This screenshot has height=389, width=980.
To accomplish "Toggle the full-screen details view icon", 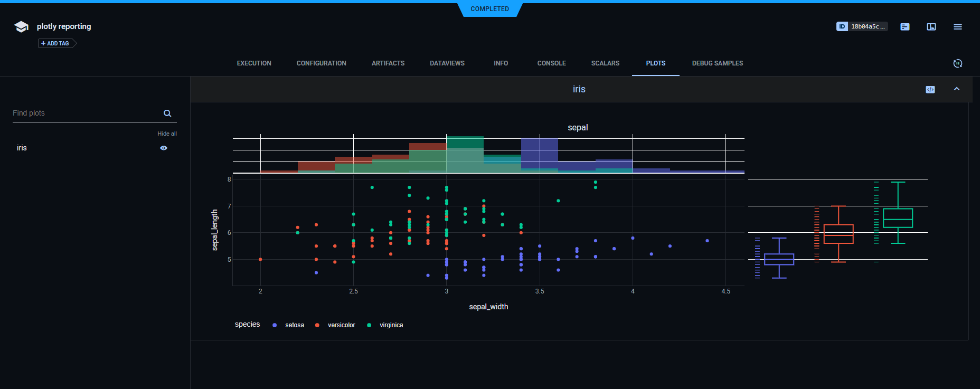I will [x=931, y=27].
